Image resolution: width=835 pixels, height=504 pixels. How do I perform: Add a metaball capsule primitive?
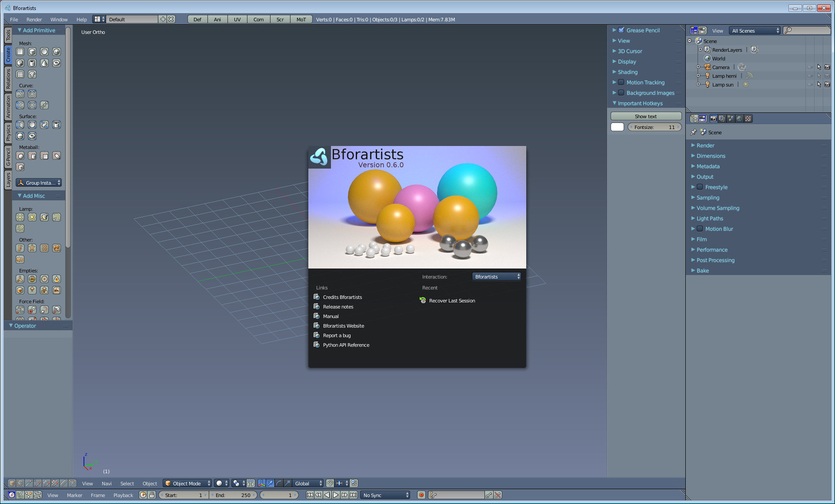pos(32,156)
